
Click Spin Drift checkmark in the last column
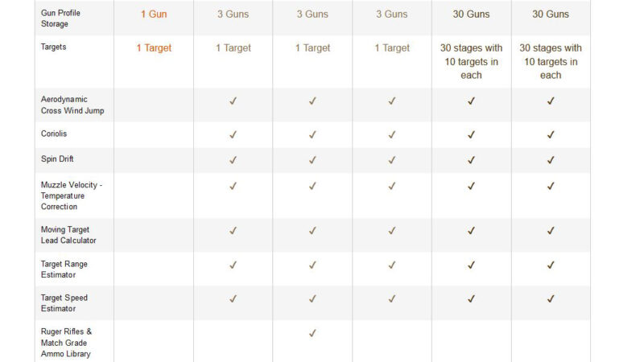[x=551, y=160]
